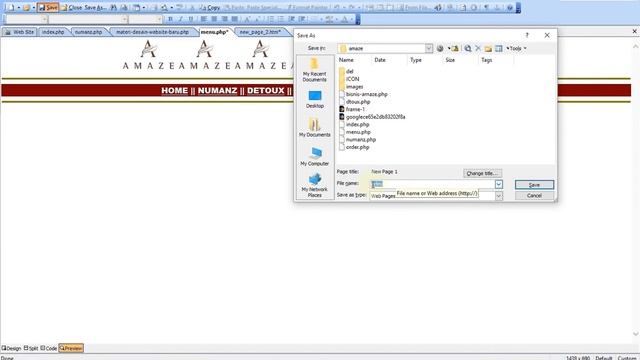Click Save As in the main toolbar
The height and width of the screenshot is (360, 640).
[x=95, y=7]
